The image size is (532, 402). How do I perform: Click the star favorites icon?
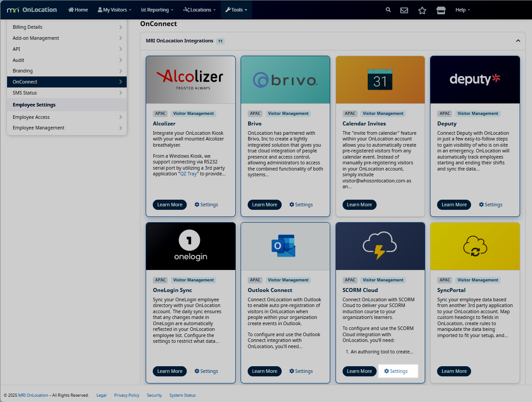point(422,10)
